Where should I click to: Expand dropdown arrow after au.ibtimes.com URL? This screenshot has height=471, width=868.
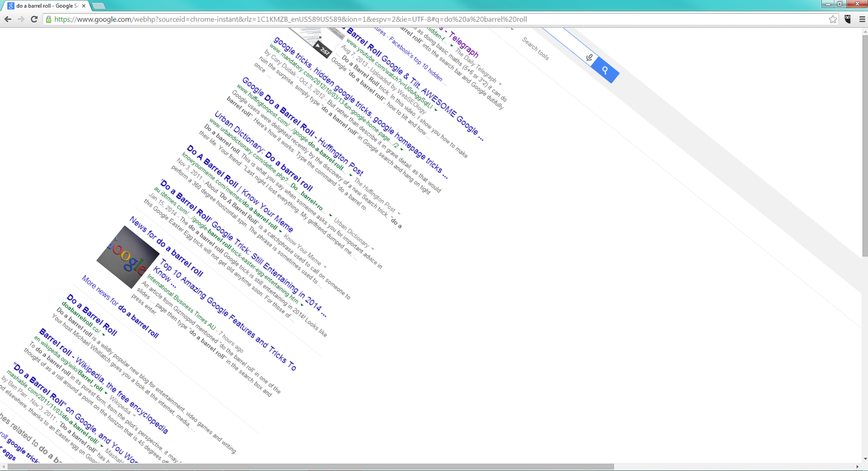point(302,305)
